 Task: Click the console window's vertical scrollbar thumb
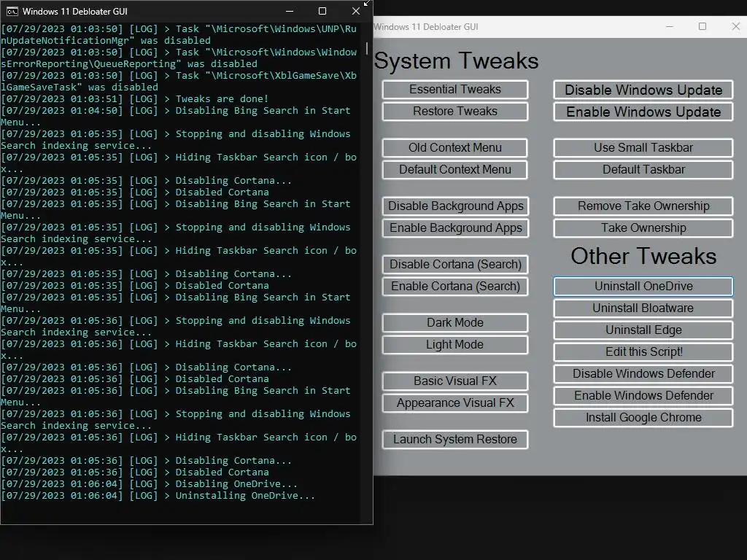366,48
